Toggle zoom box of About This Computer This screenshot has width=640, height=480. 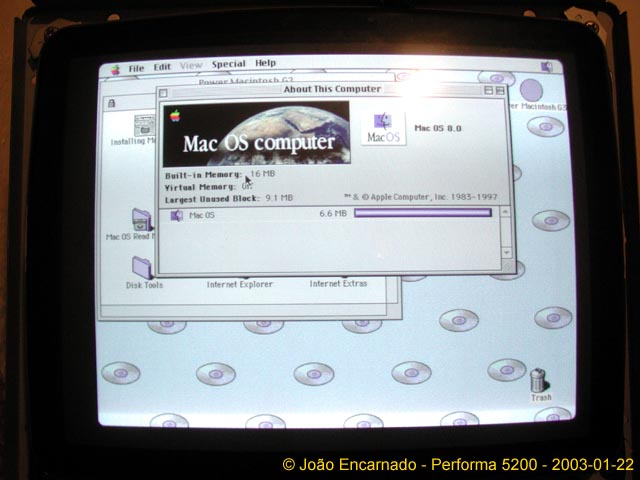pyautogui.click(x=488, y=90)
